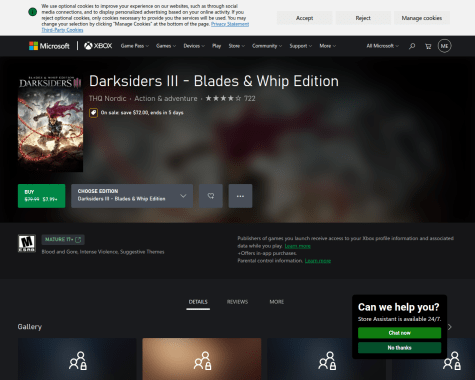Click the Darksiders III box art
This screenshot has height=380, width=475.
click(x=50, y=123)
